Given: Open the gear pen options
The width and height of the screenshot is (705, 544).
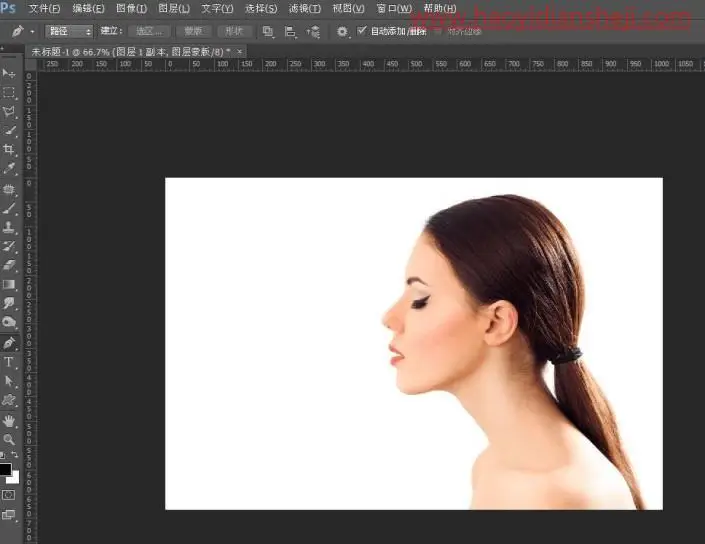Looking at the screenshot, I should click(x=342, y=31).
